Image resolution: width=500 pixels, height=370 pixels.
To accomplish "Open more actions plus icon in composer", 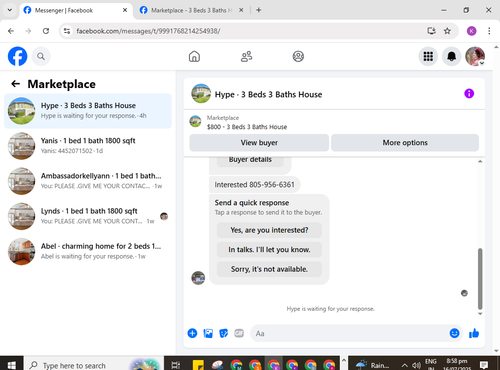I will (192, 333).
